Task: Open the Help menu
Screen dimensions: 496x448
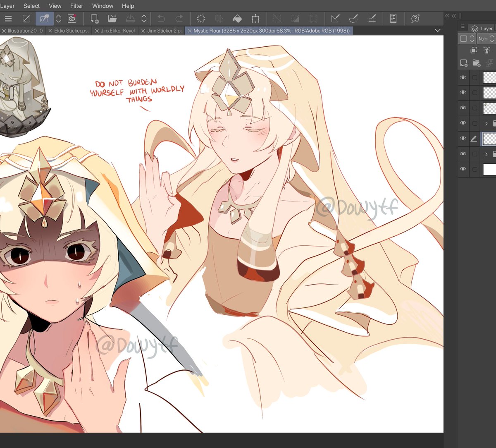Action: pos(128,6)
